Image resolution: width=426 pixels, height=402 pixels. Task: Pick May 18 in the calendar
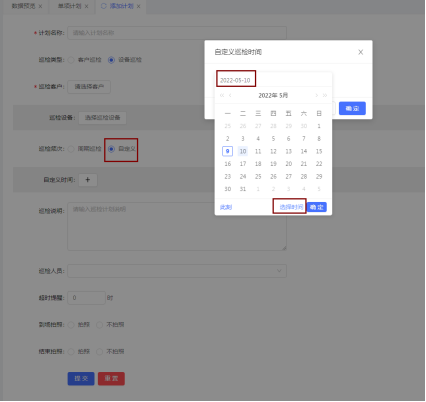coord(258,164)
